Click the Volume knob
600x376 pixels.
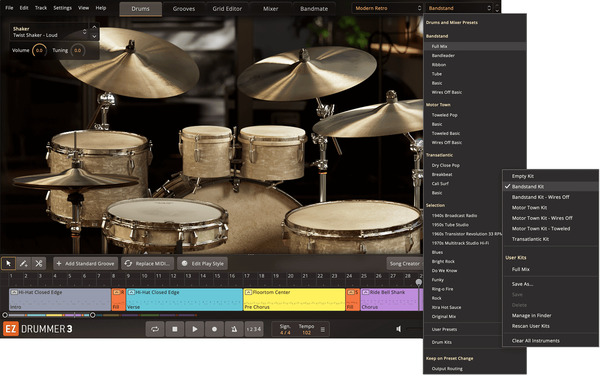tap(39, 50)
